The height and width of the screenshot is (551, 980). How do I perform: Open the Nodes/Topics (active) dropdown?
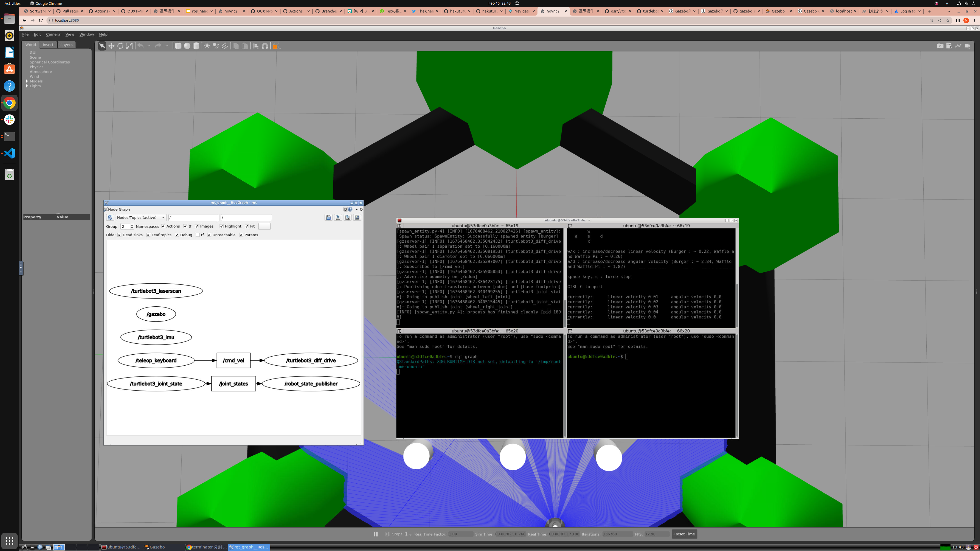point(141,218)
